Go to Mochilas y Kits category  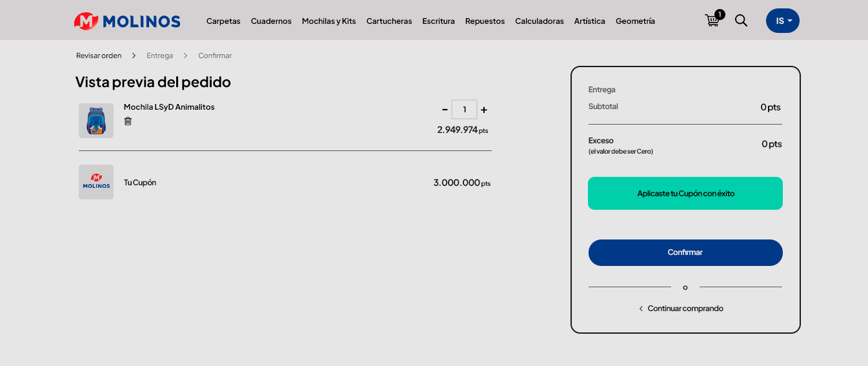(x=328, y=21)
